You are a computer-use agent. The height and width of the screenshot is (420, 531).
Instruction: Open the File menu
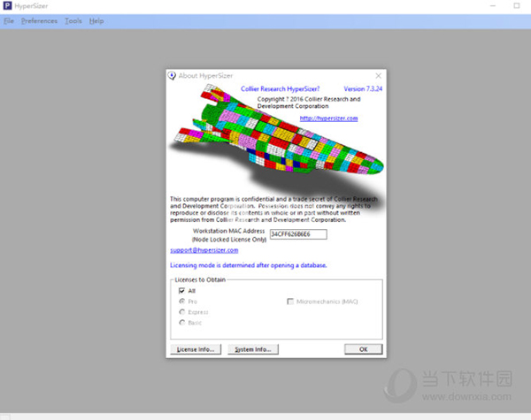(x=9, y=21)
